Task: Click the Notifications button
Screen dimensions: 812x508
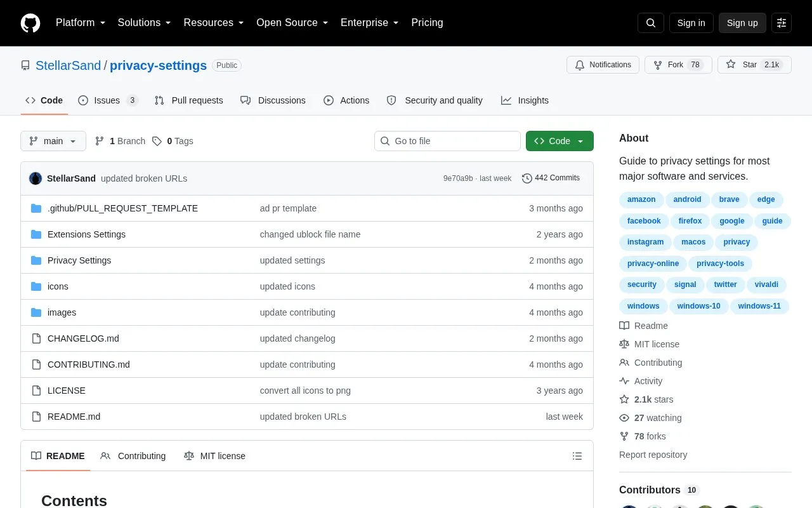Action: point(603,65)
